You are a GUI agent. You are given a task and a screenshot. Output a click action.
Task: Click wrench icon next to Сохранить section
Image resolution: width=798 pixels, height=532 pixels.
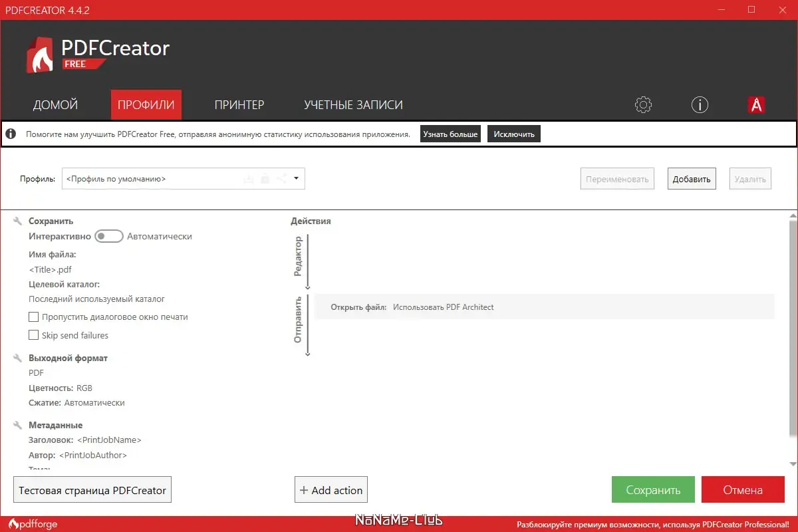18,221
